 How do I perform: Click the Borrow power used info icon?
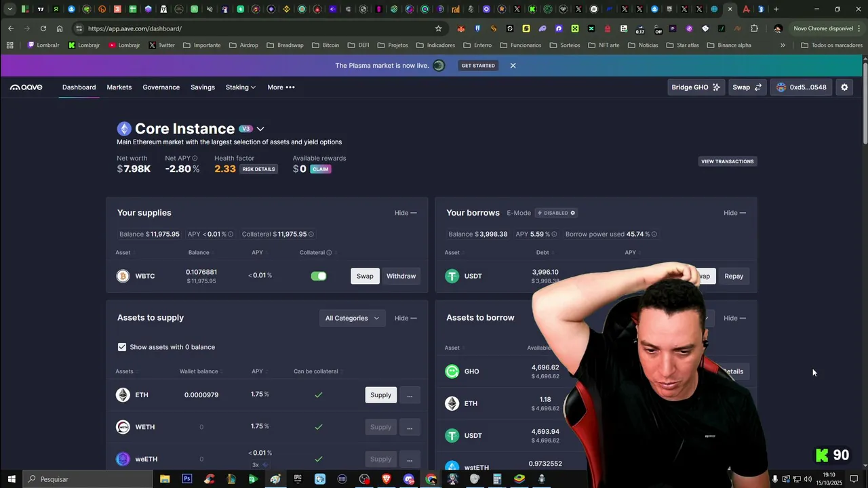click(x=654, y=235)
